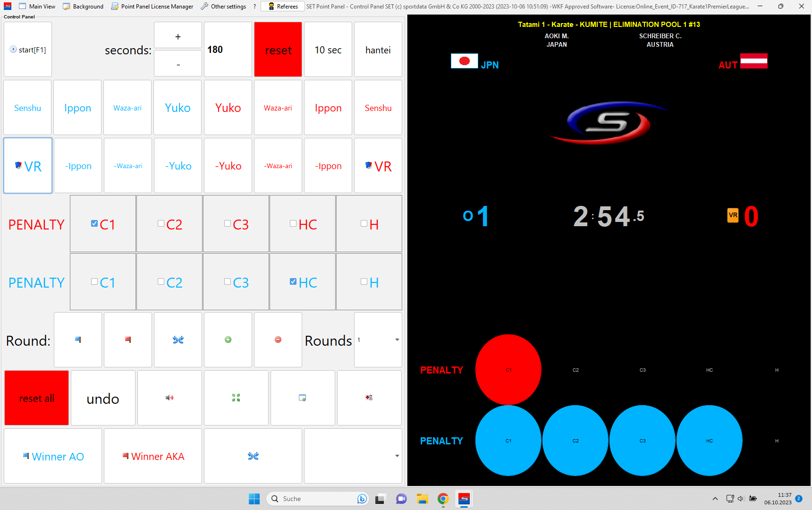Check red penalty C2 checkbox

pyautogui.click(x=161, y=223)
